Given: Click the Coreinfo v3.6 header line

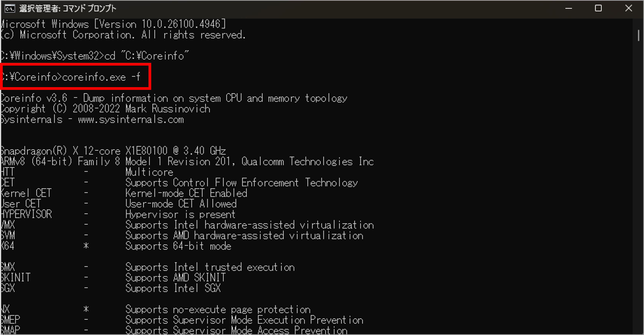Looking at the screenshot, I should (174, 98).
